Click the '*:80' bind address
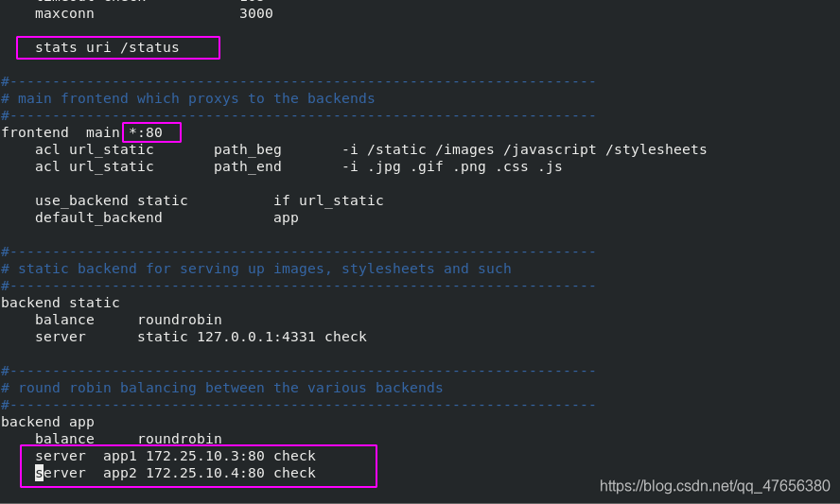 click(146, 132)
